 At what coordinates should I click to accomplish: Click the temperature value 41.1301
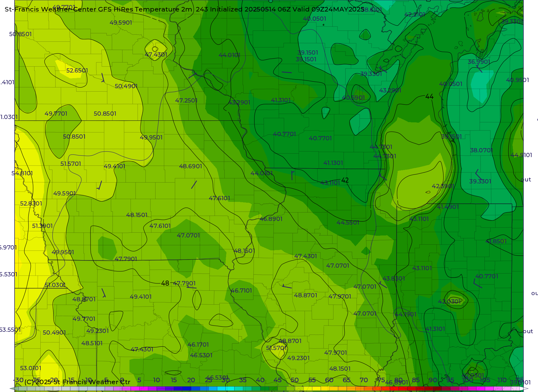click(333, 163)
